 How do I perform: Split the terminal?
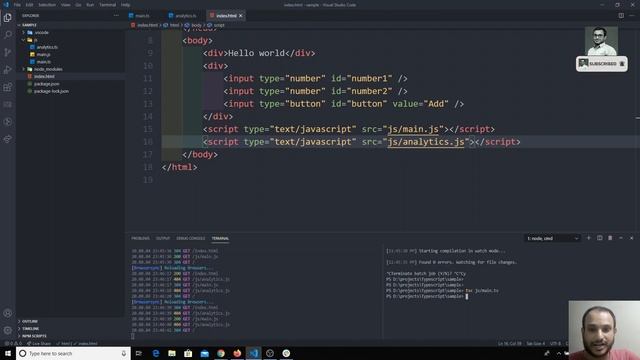[x=600, y=238]
